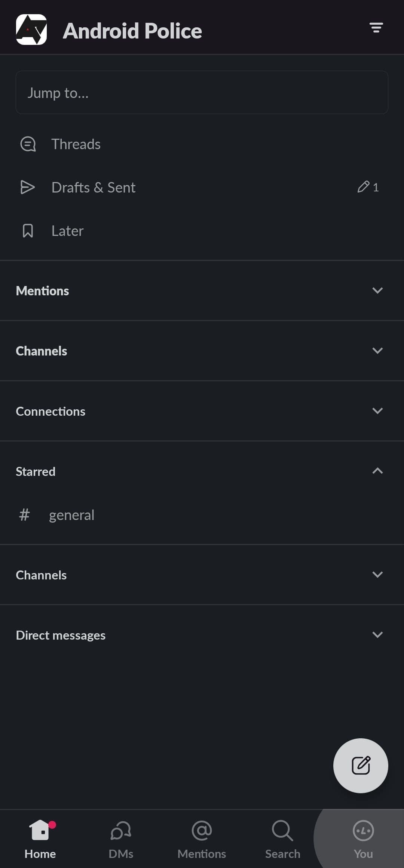The image size is (404, 868).
Task: Open the general starred channel
Action: [x=71, y=515]
